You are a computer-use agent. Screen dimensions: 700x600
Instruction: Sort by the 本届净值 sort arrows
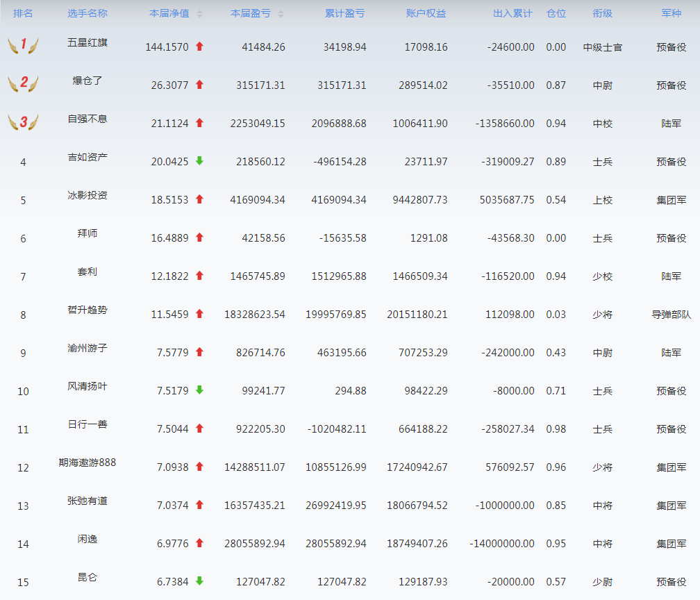tap(199, 14)
